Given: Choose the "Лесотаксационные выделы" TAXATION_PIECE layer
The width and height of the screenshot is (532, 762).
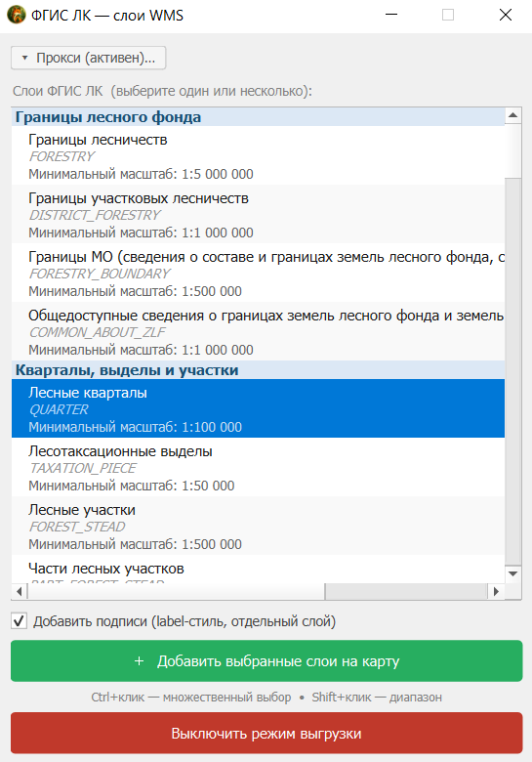Looking at the screenshot, I should (259, 467).
